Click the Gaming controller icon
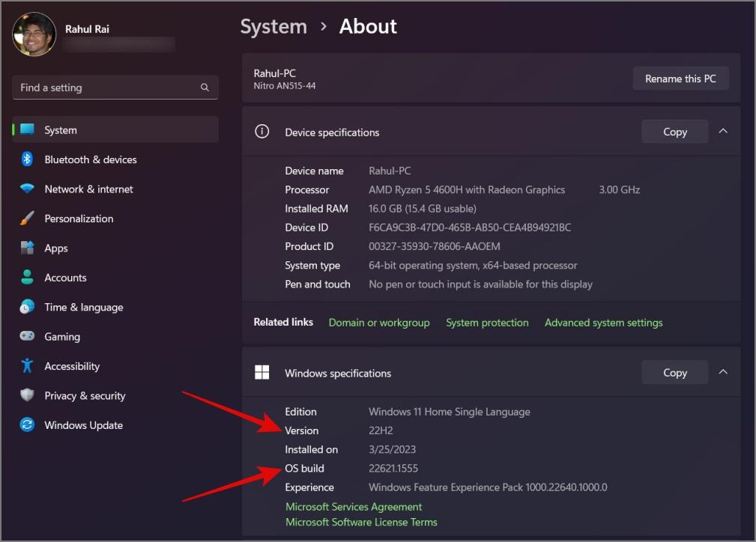The width and height of the screenshot is (756, 542). pos(27,336)
